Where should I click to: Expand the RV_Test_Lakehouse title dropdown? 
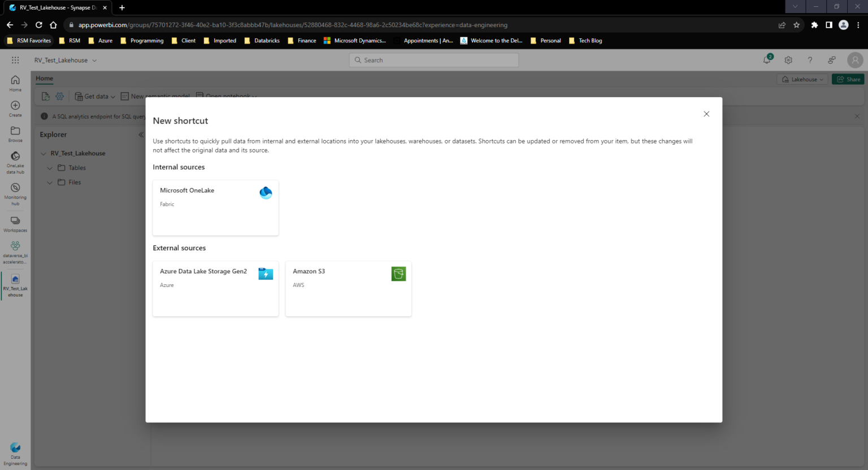point(94,60)
